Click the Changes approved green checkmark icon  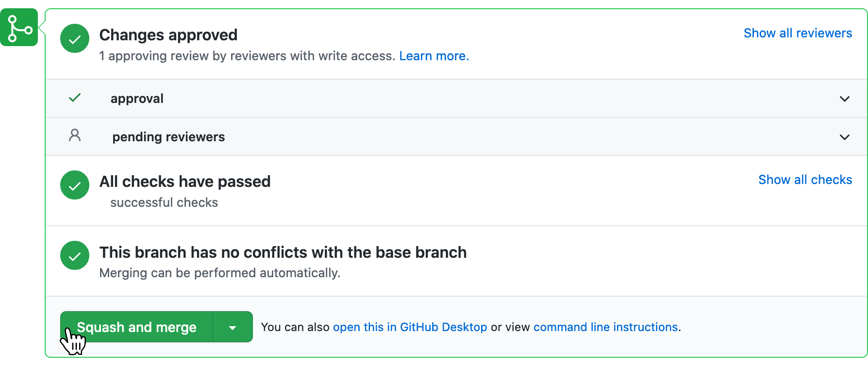click(x=75, y=39)
